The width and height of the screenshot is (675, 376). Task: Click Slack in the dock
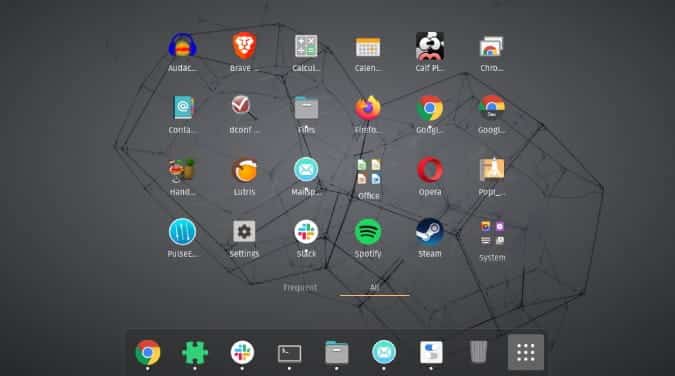[242, 352]
